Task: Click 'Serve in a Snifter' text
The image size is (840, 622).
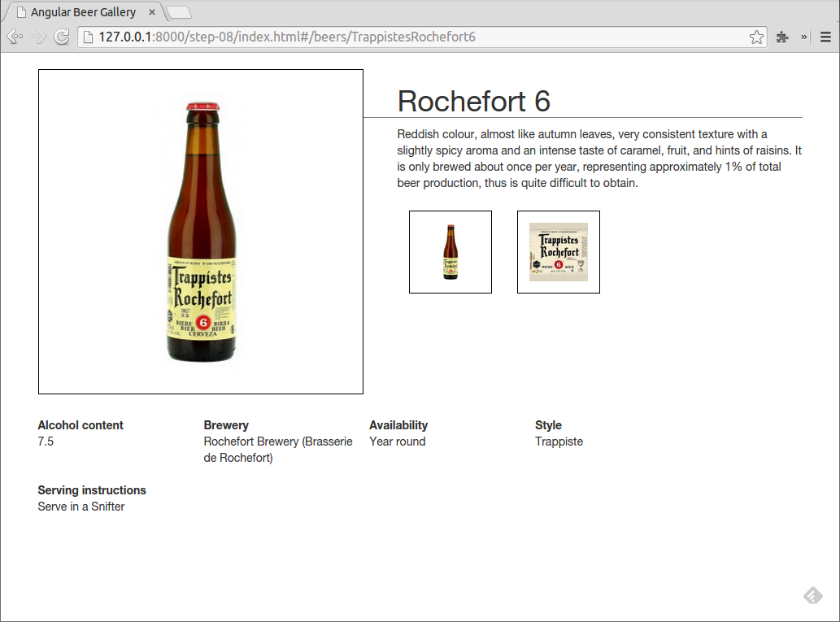Action: pyautogui.click(x=81, y=507)
